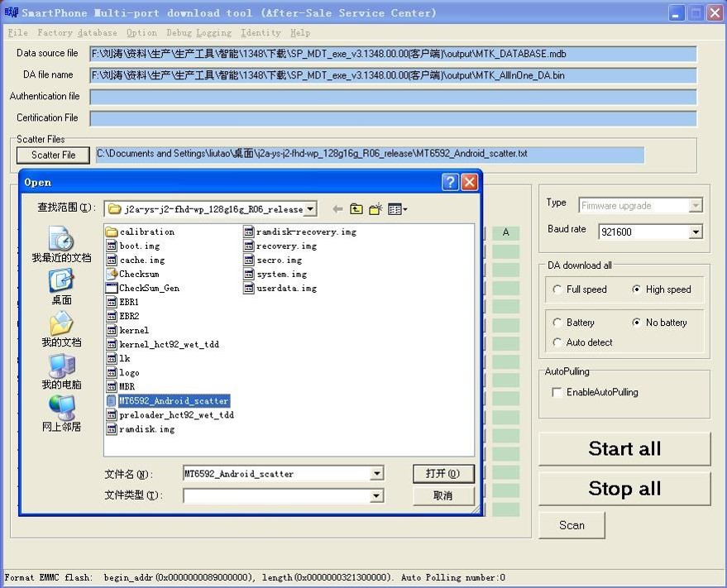The height and width of the screenshot is (588, 727).
Task: Open My Computer (我的电脑) shortcut
Action: click(x=61, y=372)
